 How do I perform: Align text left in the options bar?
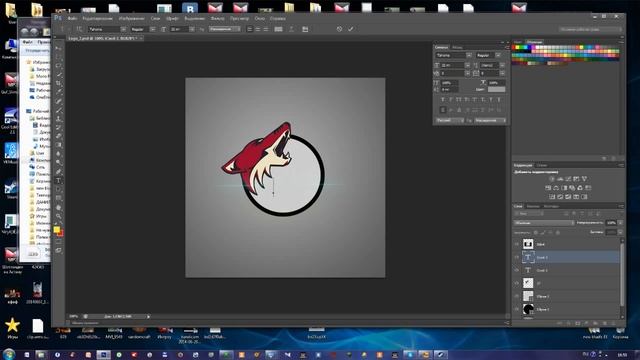(249, 29)
